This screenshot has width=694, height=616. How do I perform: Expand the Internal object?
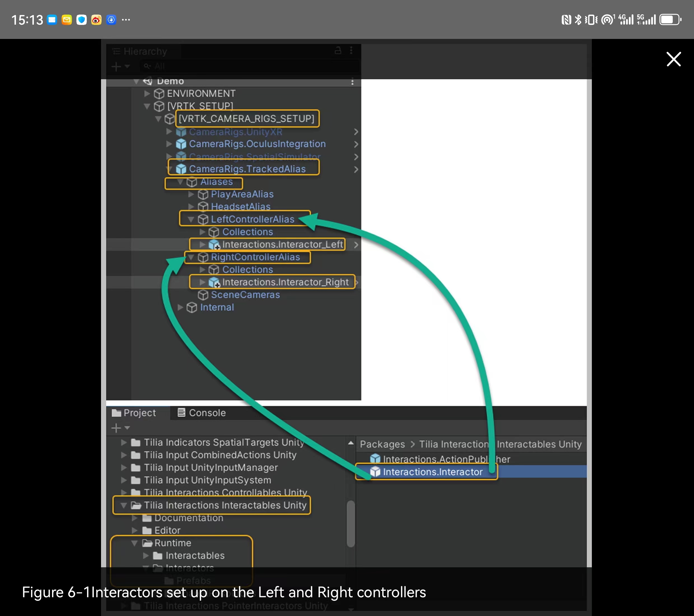coord(180,307)
